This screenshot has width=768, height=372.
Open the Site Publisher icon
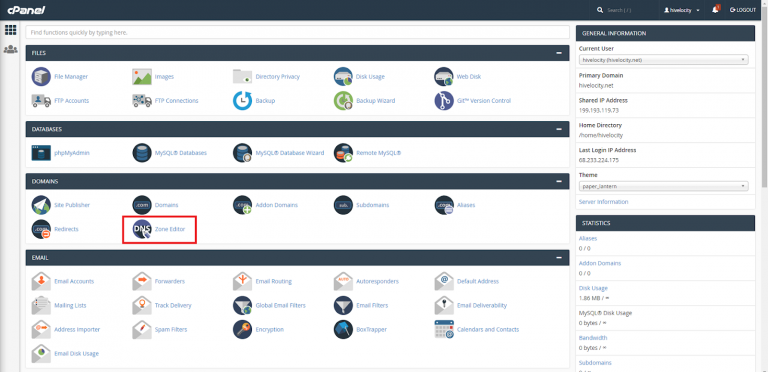click(x=41, y=205)
